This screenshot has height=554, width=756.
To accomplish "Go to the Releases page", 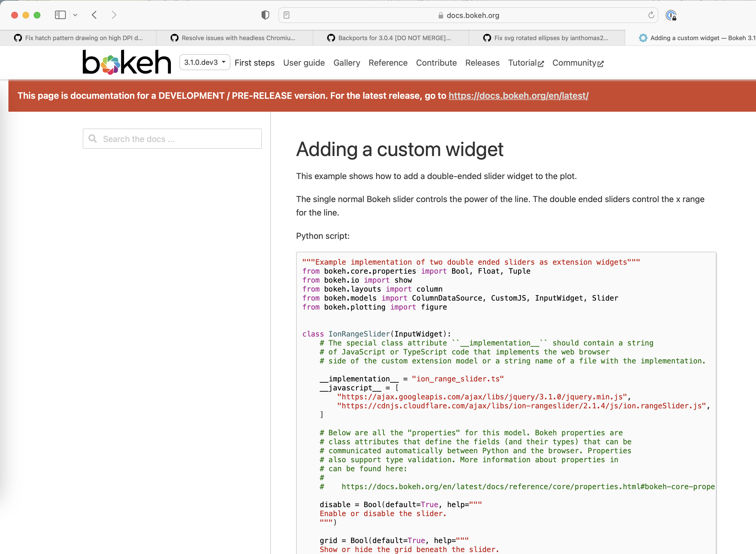I will pyautogui.click(x=482, y=63).
